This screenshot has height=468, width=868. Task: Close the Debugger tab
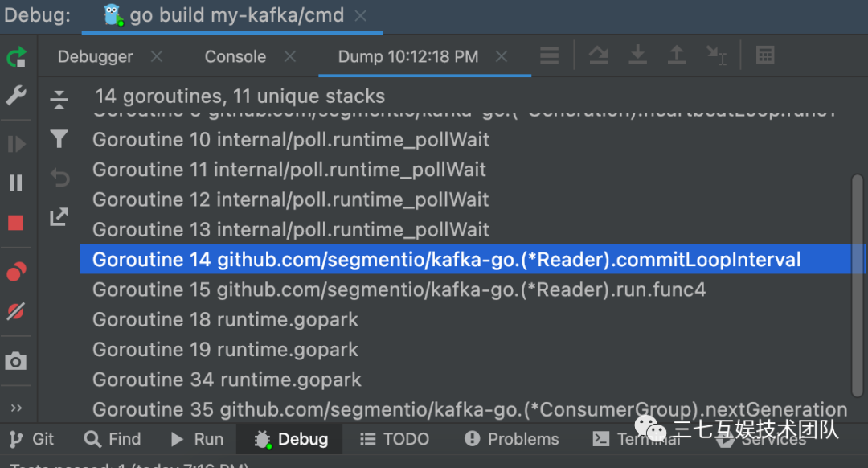[157, 56]
